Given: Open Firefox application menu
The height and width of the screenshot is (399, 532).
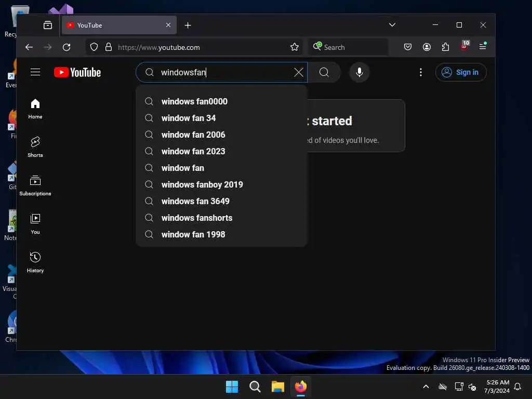Looking at the screenshot, I should coord(483,46).
